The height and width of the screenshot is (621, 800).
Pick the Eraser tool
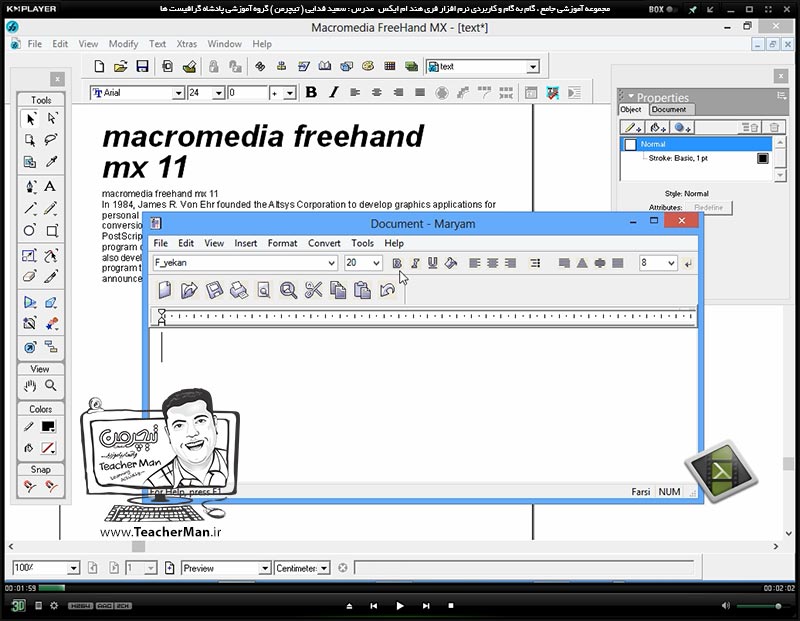click(30, 277)
